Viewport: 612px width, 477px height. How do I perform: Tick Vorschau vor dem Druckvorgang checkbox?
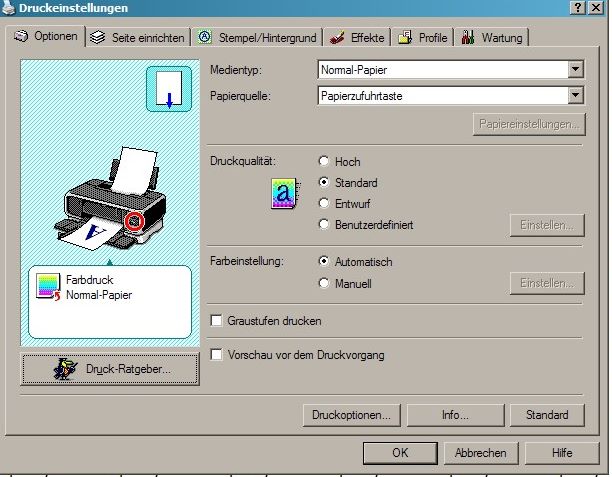click(x=217, y=355)
